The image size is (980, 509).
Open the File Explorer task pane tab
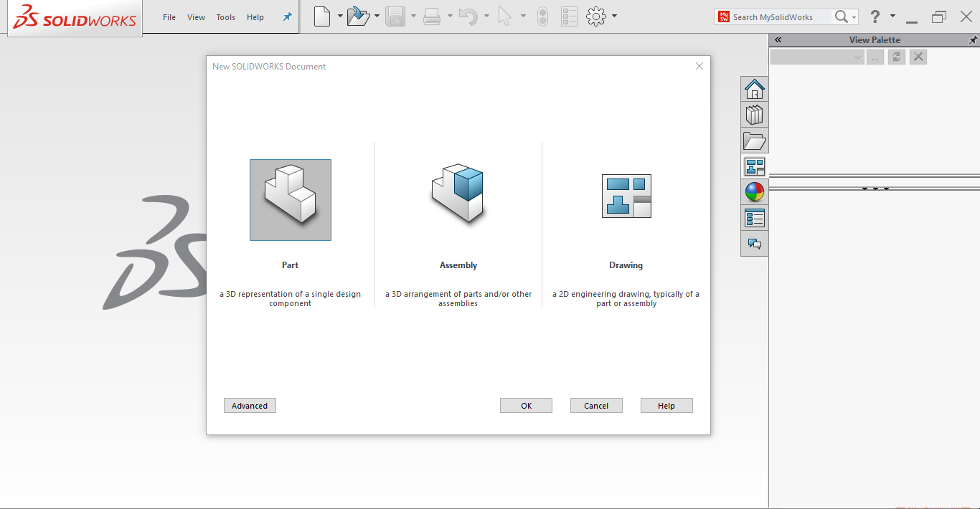pyautogui.click(x=755, y=141)
